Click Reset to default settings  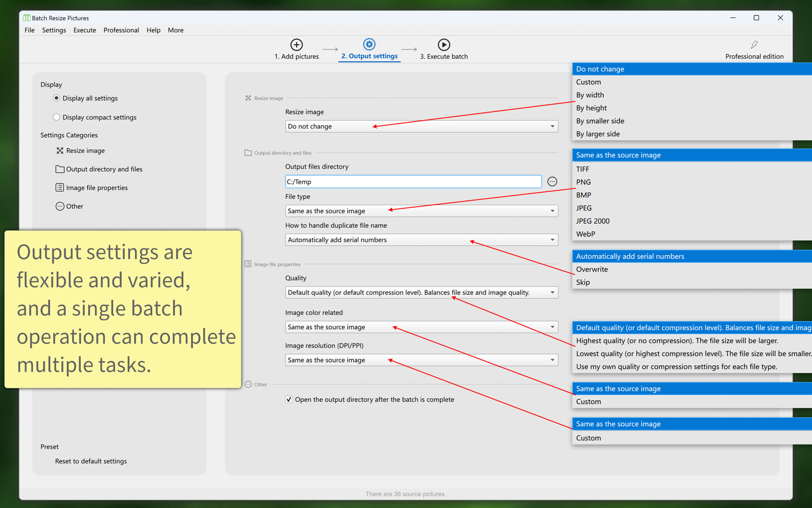[x=91, y=461]
